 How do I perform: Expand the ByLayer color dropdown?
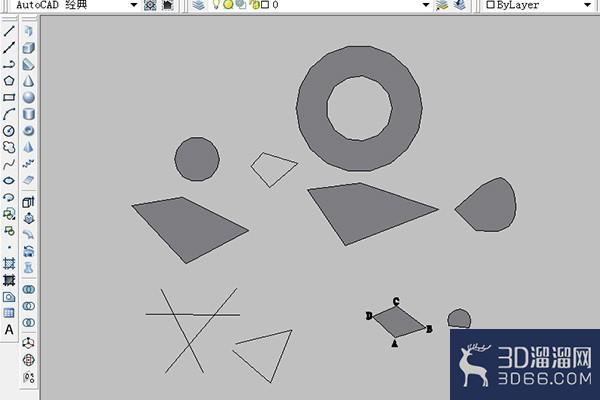click(x=587, y=5)
